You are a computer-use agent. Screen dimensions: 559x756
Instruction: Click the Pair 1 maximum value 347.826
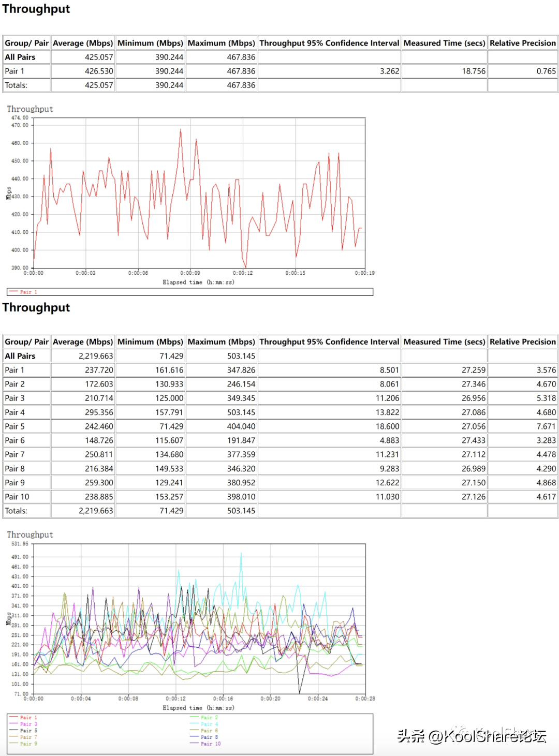tap(241, 370)
